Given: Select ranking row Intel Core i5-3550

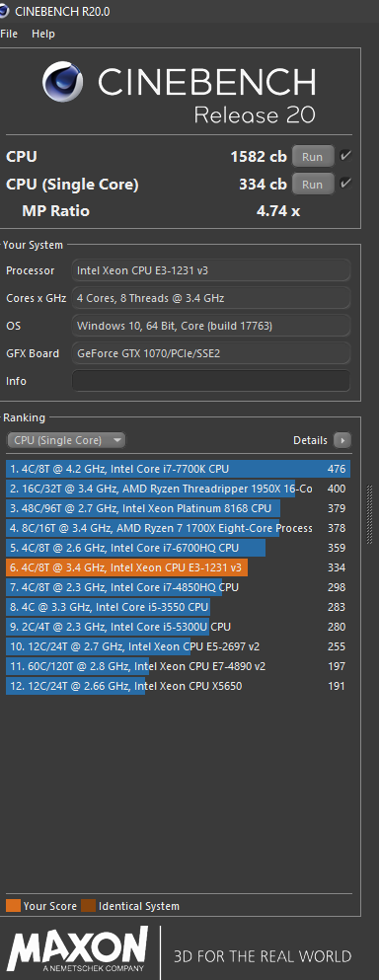Looking at the screenshot, I should [179, 607].
